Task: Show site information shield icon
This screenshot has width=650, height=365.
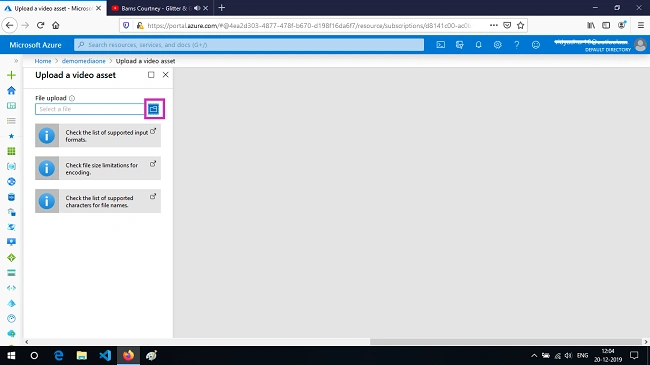Action: coord(126,25)
